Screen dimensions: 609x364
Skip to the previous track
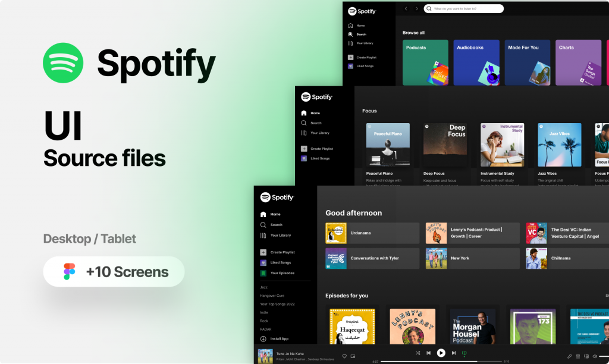428,353
